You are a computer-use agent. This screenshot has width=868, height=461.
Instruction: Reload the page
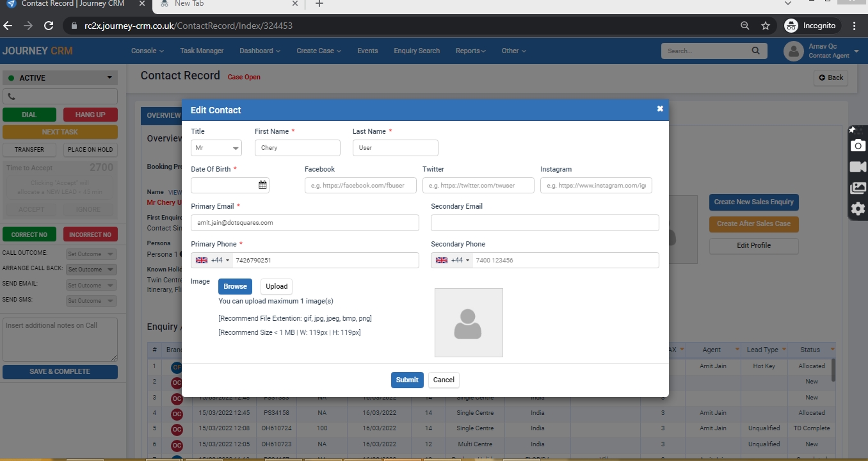[x=49, y=26]
